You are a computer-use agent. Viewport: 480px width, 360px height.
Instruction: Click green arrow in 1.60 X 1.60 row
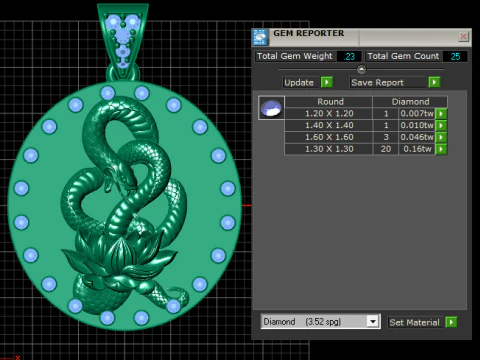[x=441, y=137]
